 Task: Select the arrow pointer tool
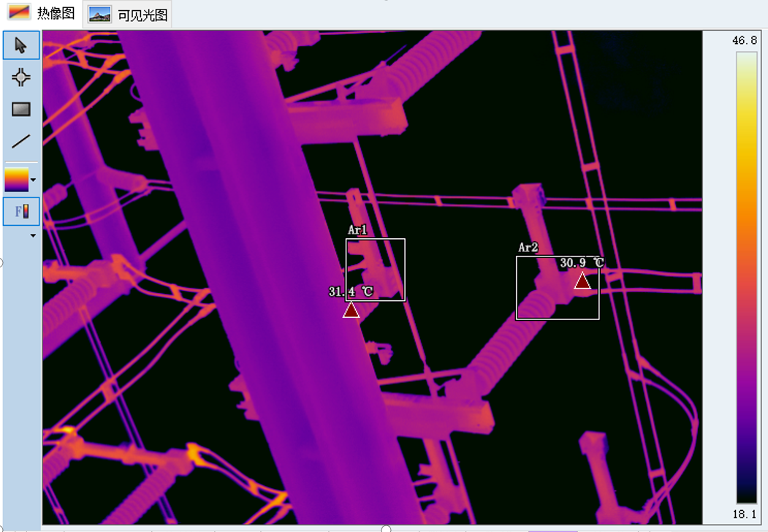point(20,45)
